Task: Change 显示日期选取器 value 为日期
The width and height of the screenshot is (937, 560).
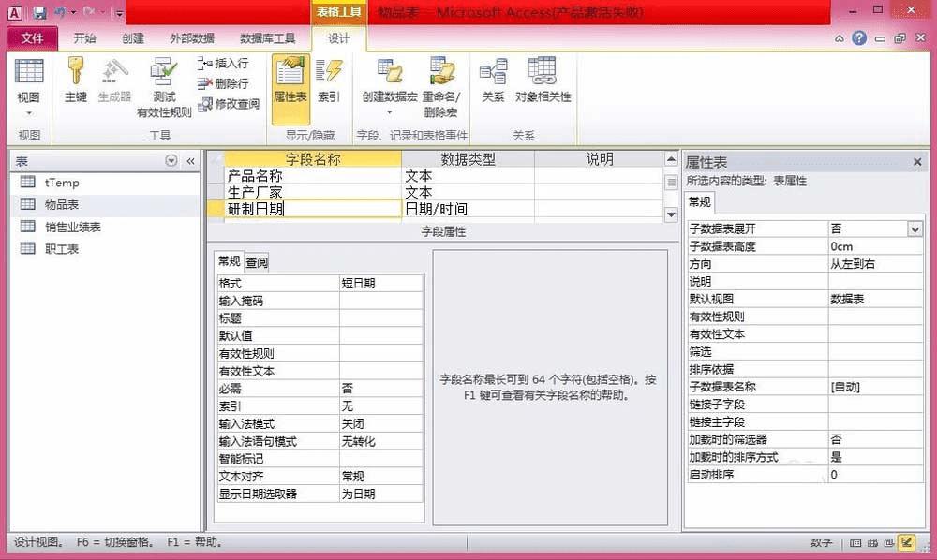Action: 381,494
